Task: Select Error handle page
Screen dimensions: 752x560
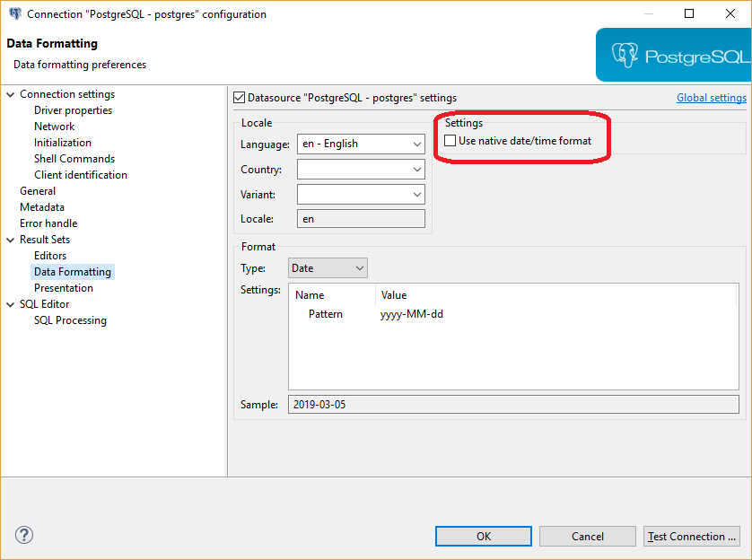Action: pos(48,223)
